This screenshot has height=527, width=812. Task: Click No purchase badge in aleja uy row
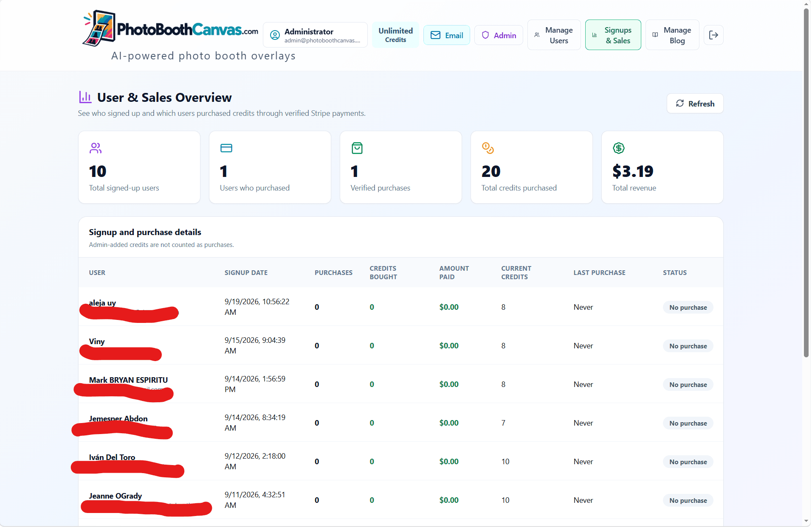(x=688, y=307)
